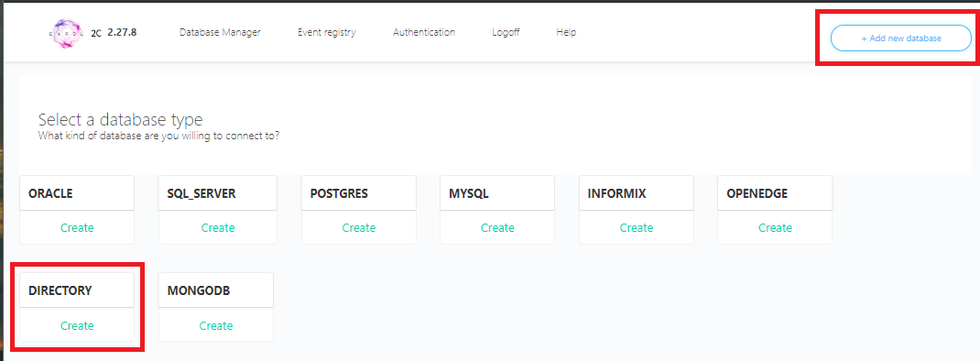Click the Add new database button
Image resolution: width=980 pixels, height=361 pixels.
pyautogui.click(x=900, y=38)
